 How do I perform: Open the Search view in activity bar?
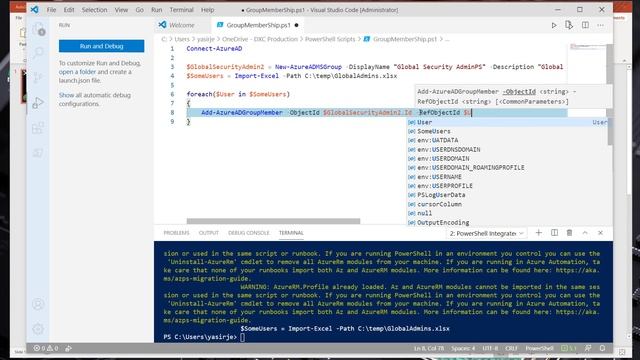click(38, 53)
